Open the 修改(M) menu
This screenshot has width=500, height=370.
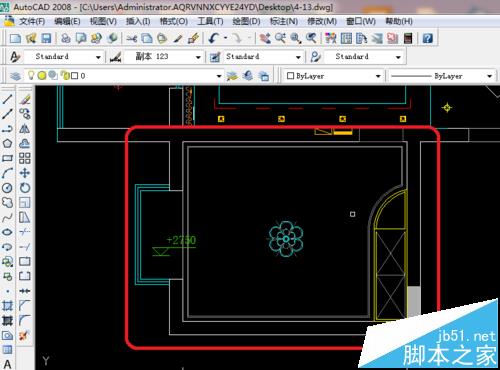322,21
